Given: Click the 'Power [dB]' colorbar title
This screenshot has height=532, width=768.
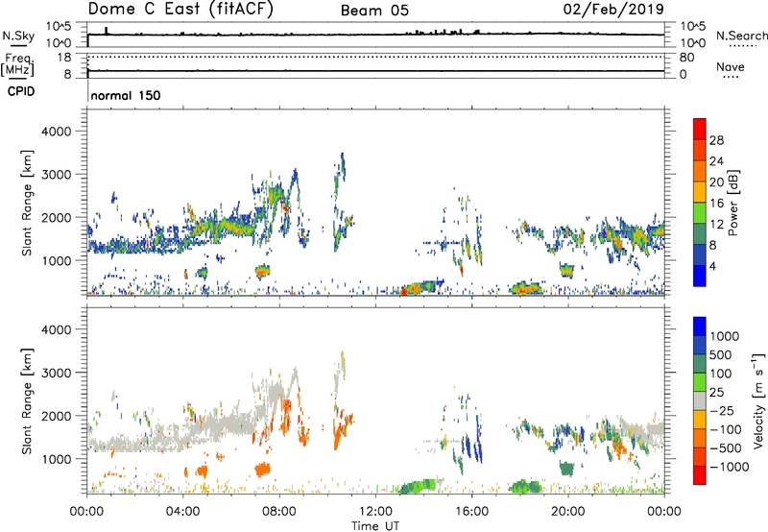Looking at the screenshot, I should click(x=732, y=203).
